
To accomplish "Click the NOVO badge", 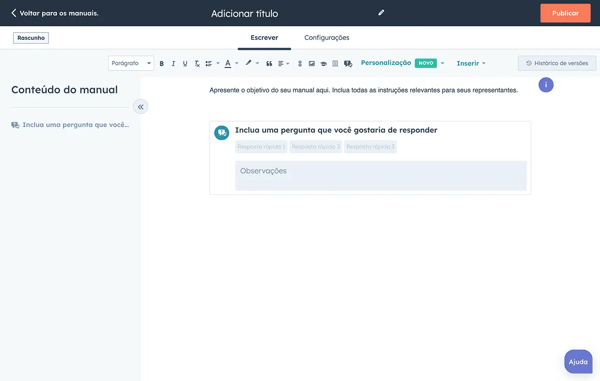I will (x=426, y=63).
